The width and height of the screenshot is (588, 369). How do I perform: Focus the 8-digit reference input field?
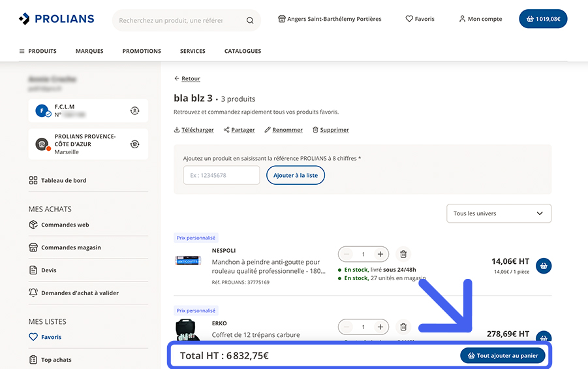[221, 175]
